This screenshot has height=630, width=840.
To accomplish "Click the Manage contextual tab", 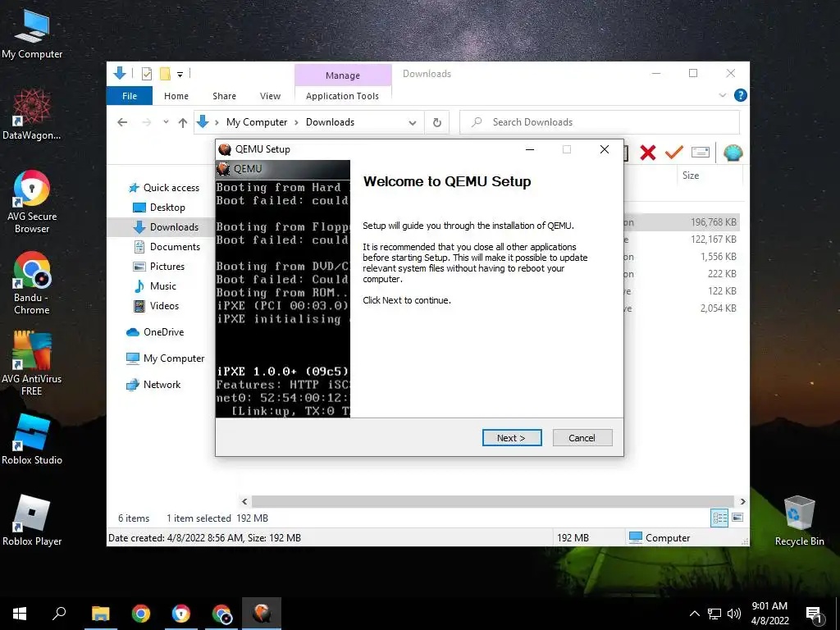I will click(x=343, y=75).
